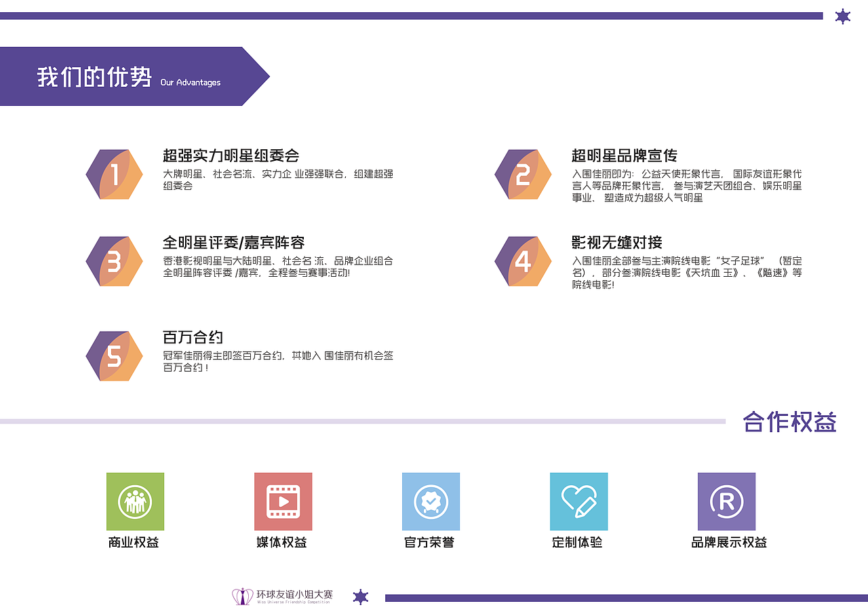Viewport: 868px width, 614px height.
Task: Click the 品牌展示权益 label
Action: (x=729, y=543)
